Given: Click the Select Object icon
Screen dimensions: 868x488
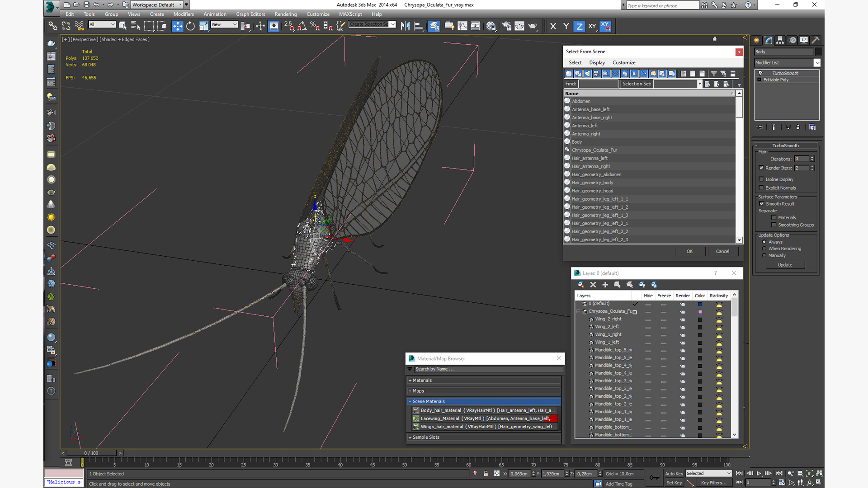Looking at the screenshot, I should coord(123,25).
